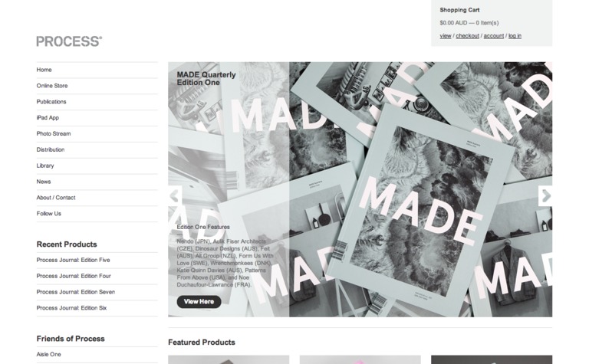Screen dimensions: 589x364
Task: Select the iPad App menu link
Action: click(x=48, y=118)
